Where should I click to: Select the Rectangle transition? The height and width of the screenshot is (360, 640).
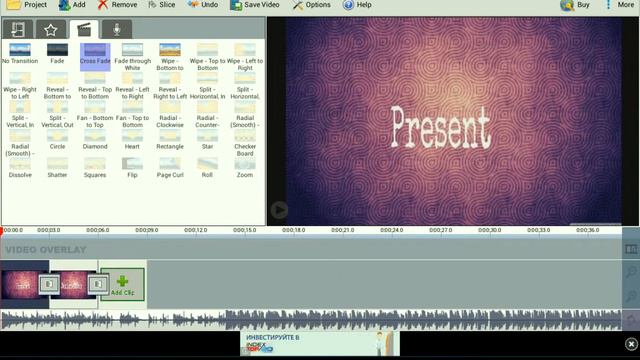coord(170,140)
